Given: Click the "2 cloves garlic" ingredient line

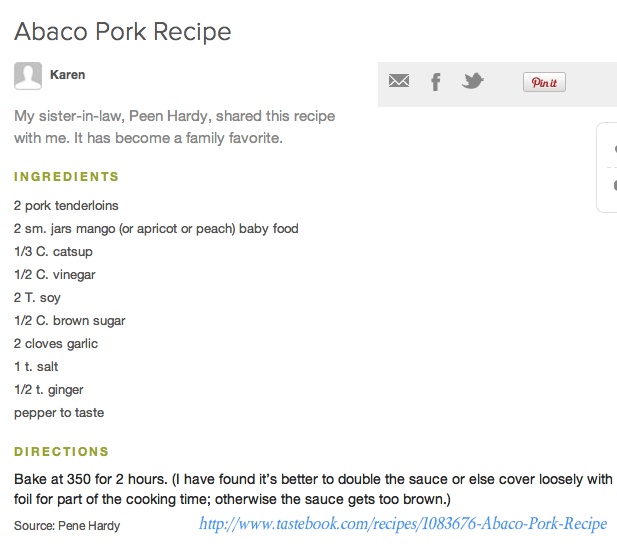Looking at the screenshot, I should pos(56,344).
